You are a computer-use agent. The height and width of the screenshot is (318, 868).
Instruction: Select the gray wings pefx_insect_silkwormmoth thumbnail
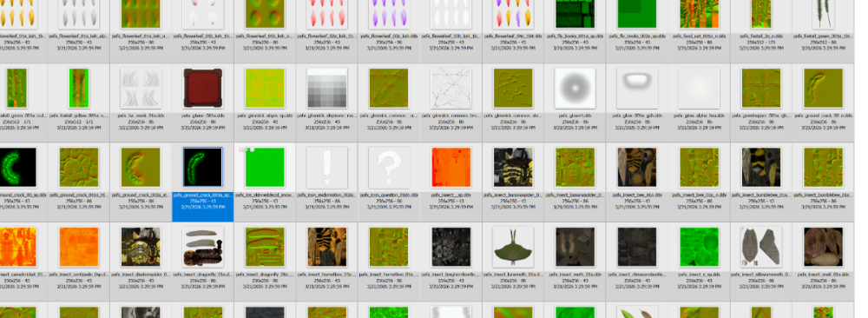[x=760, y=247]
